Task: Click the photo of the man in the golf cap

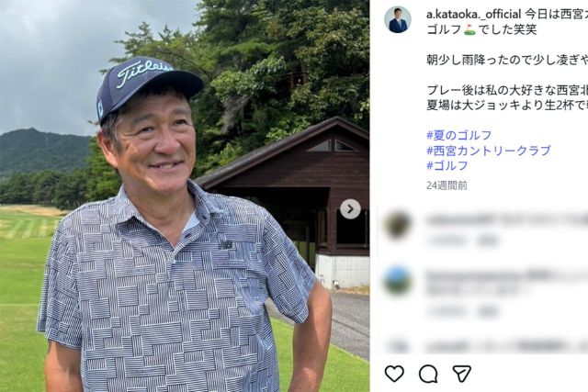Action: click(185, 196)
